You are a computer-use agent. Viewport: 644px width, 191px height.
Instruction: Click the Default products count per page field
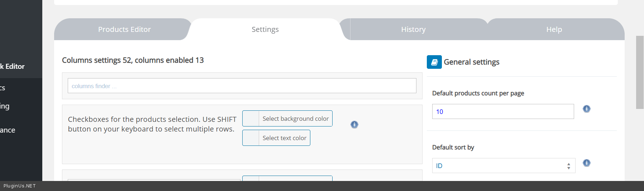tap(502, 111)
